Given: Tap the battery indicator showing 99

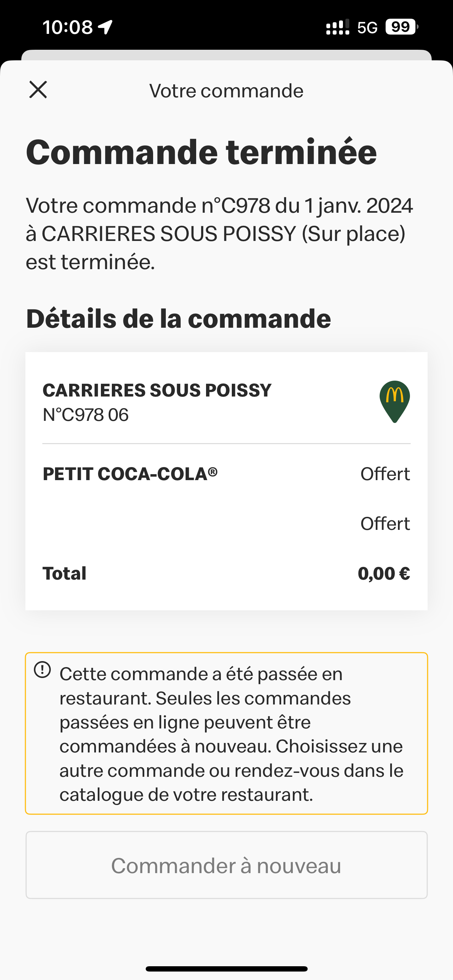Looking at the screenshot, I should [401, 27].
